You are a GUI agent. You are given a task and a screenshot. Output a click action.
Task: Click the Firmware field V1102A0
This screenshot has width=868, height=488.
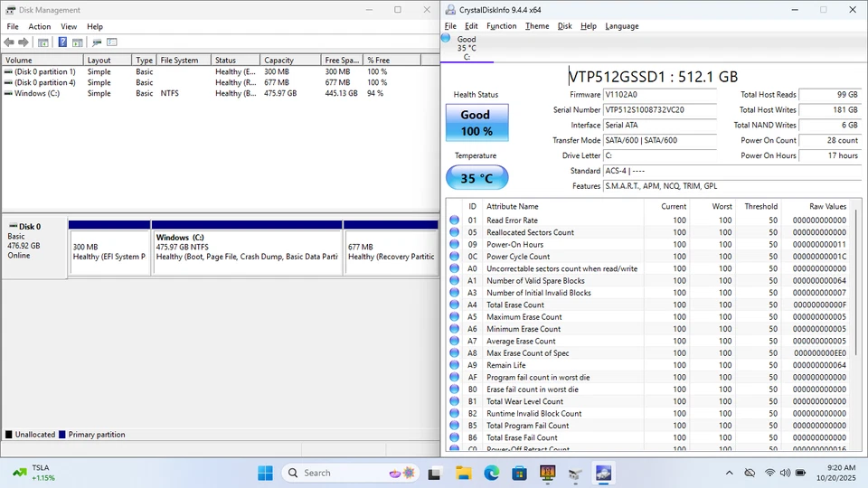pos(660,95)
